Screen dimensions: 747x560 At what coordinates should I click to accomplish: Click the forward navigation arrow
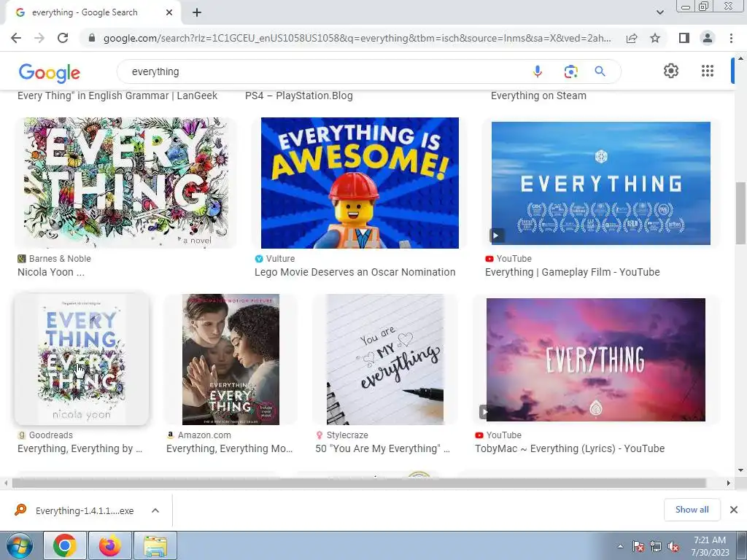click(39, 38)
